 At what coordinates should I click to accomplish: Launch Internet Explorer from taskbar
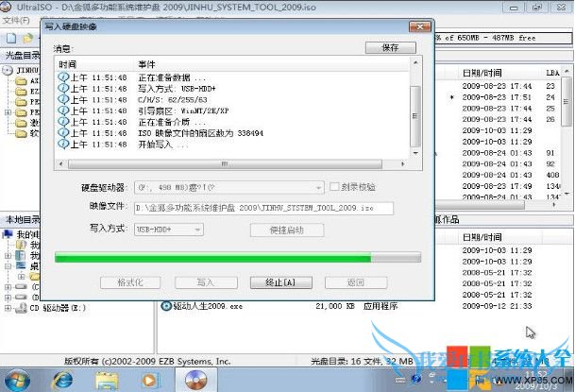62,381
